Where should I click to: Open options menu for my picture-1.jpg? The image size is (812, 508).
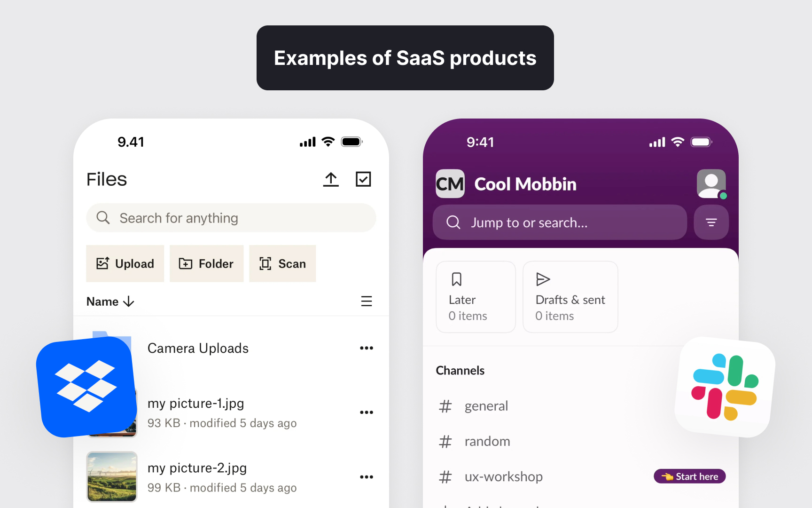367,412
